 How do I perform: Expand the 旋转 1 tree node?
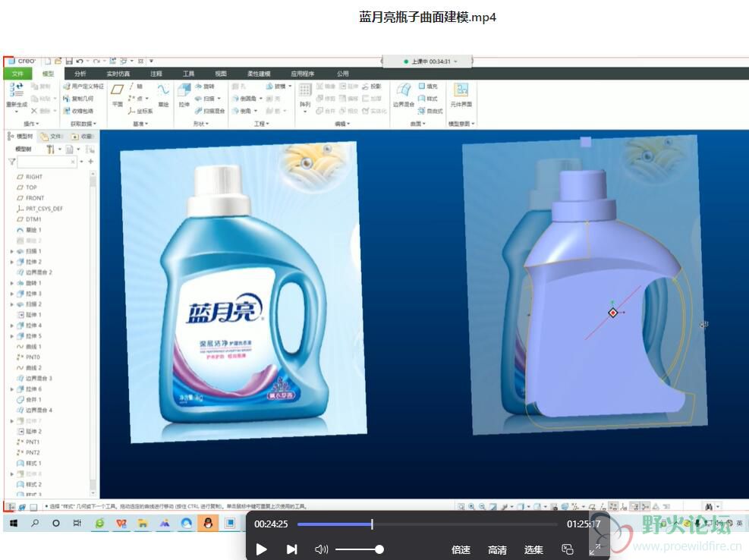(12, 283)
